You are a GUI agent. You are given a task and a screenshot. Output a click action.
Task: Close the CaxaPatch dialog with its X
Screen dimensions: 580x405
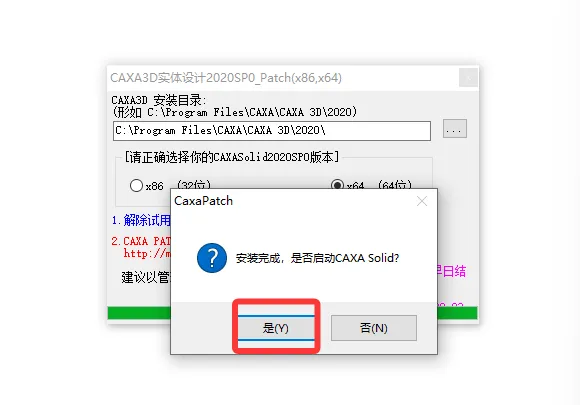click(422, 201)
